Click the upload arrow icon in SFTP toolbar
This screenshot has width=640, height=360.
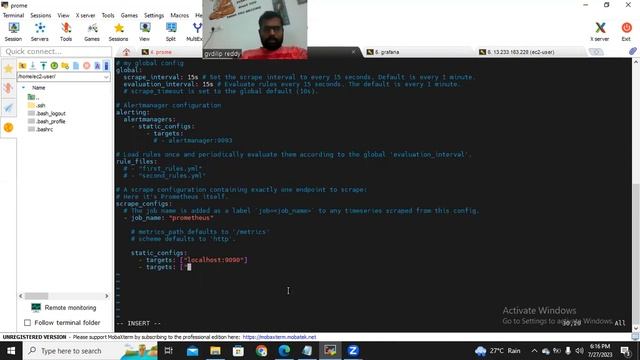(43, 66)
